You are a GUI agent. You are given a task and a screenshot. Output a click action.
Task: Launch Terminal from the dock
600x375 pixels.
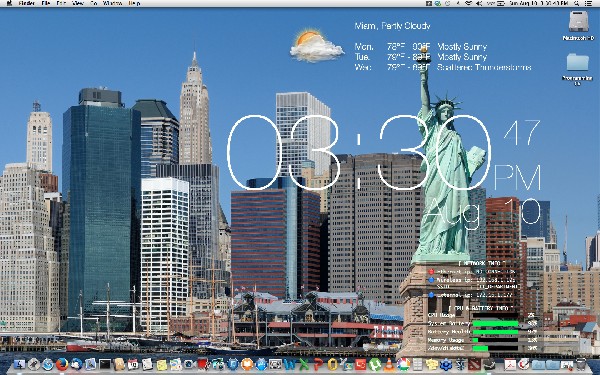(x=105, y=365)
